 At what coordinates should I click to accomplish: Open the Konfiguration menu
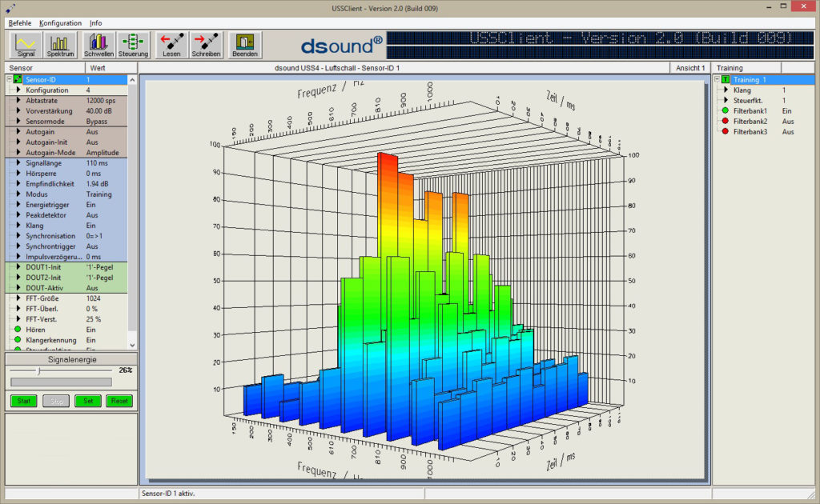[60, 23]
